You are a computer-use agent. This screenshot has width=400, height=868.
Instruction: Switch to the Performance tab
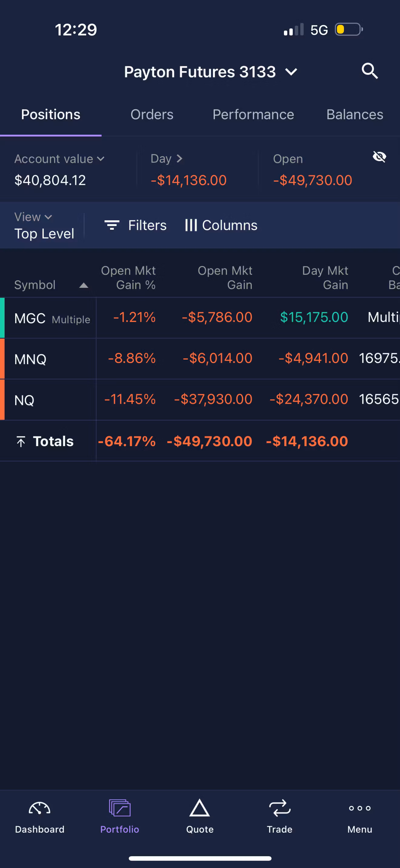point(253,115)
